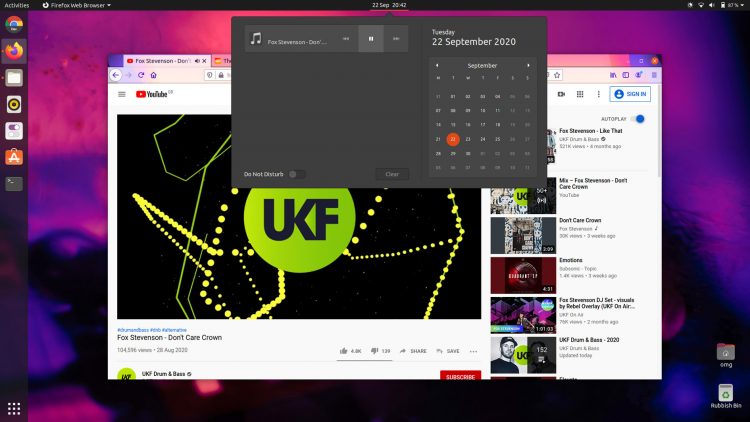Open Fox Stevenson DJ Set video
The height and width of the screenshot is (422, 750).
[596, 303]
